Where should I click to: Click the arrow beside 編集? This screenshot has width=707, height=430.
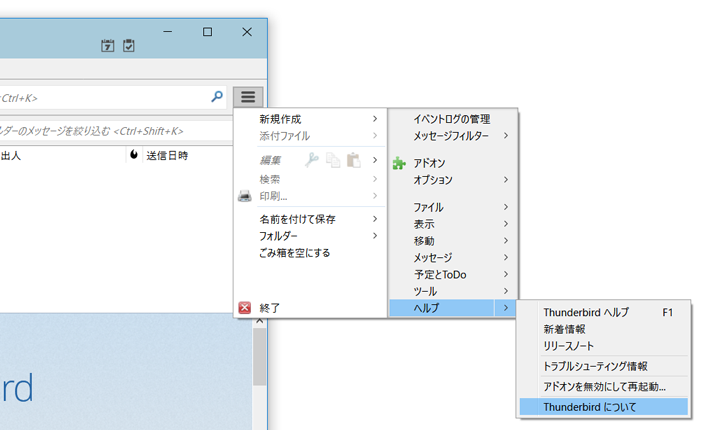pyautogui.click(x=375, y=160)
